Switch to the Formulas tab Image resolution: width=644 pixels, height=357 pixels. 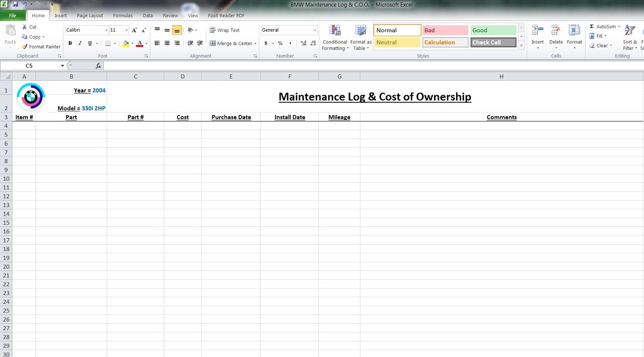(x=123, y=16)
